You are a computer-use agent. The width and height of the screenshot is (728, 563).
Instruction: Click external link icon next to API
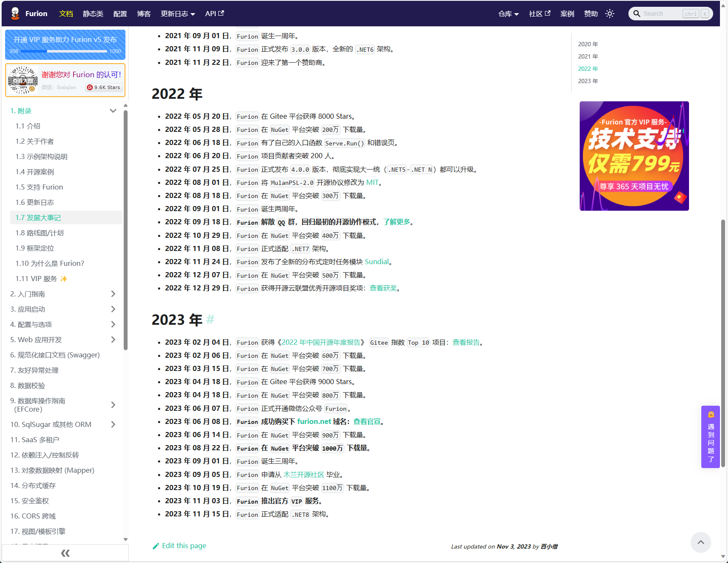tap(221, 13)
